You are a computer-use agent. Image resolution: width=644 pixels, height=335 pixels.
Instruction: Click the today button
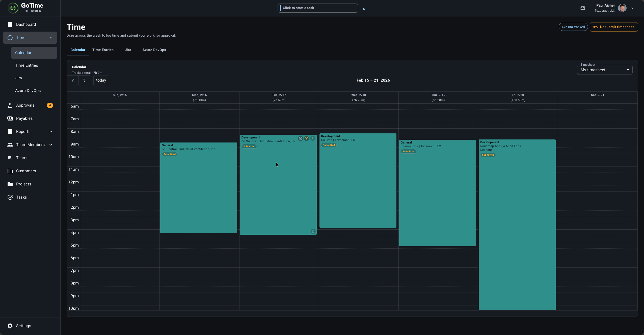pos(101,81)
